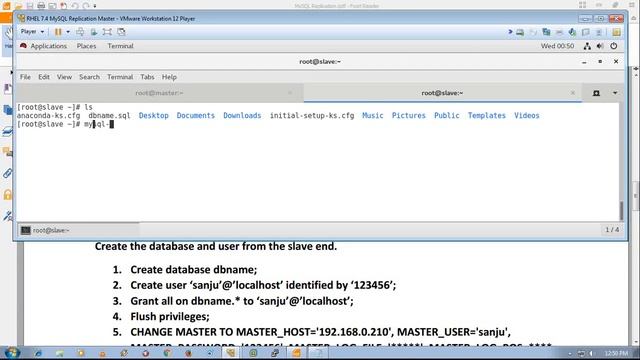Viewport: 640px width, 360px height.
Task: Open the yellow notes icon in VMware toolbar
Action: click(x=616, y=32)
